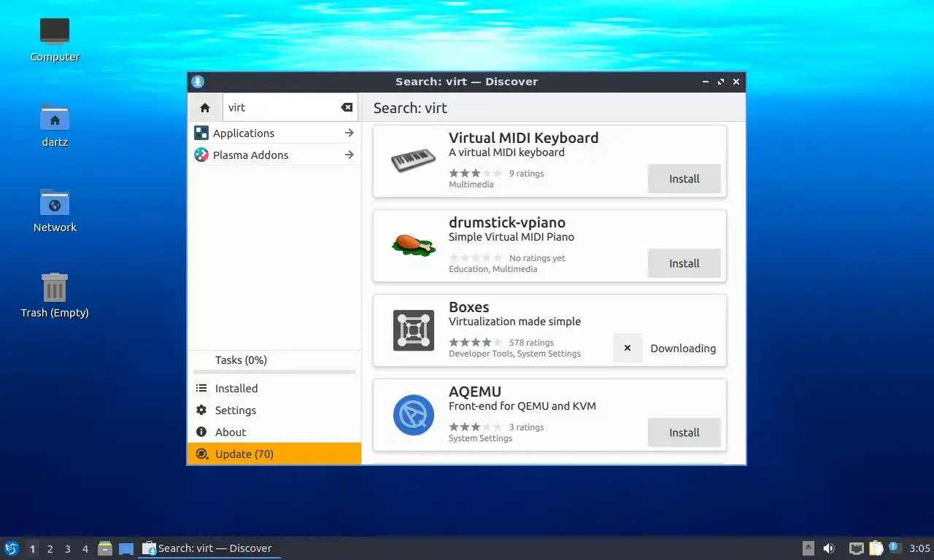Open the drumstick-vpiano title
Screen dimensions: 934x560
[x=507, y=222]
